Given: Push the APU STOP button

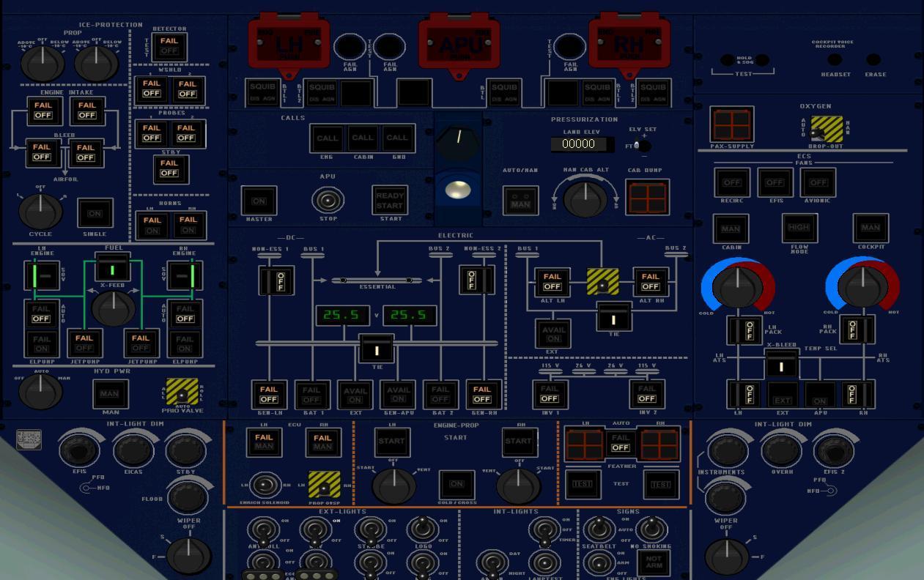Looking at the screenshot, I should click(328, 200).
